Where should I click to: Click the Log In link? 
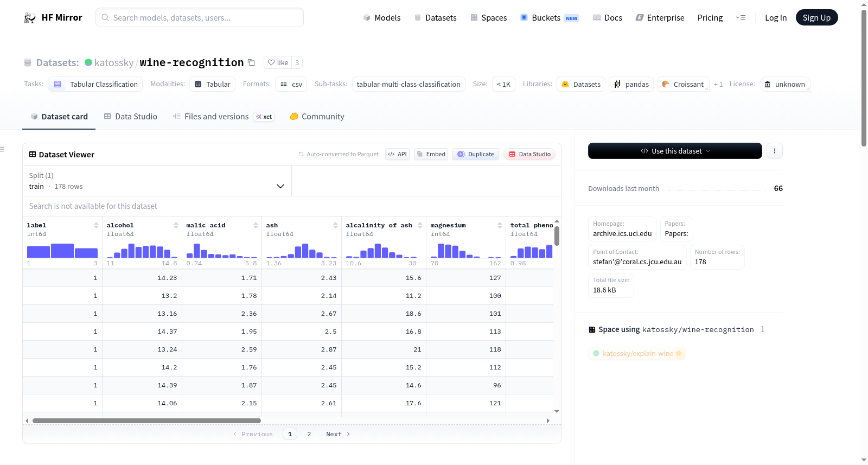tap(776, 17)
